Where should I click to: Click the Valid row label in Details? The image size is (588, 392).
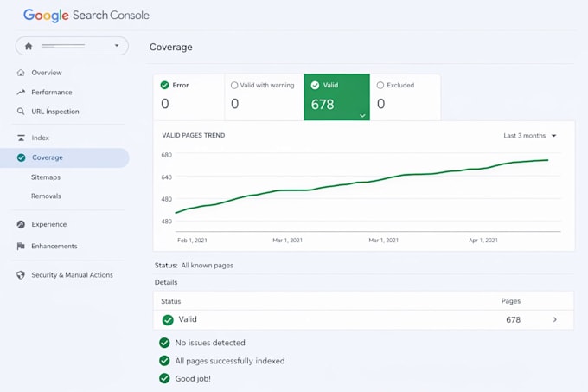(188, 319)
